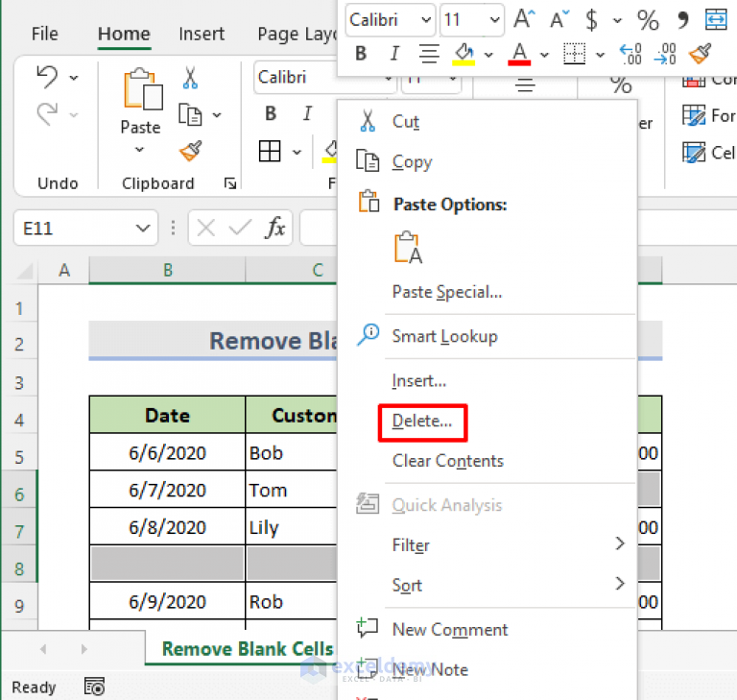Screen dimensions: 737x700
Task: Click the mini toolbar Borders icon
Action: [575, 54]
